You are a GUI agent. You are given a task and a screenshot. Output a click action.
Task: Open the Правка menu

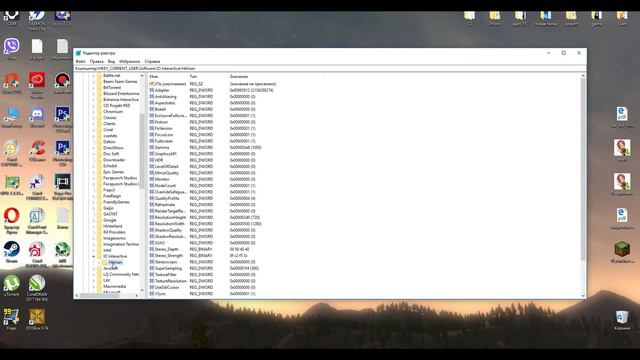pos(97,61)
